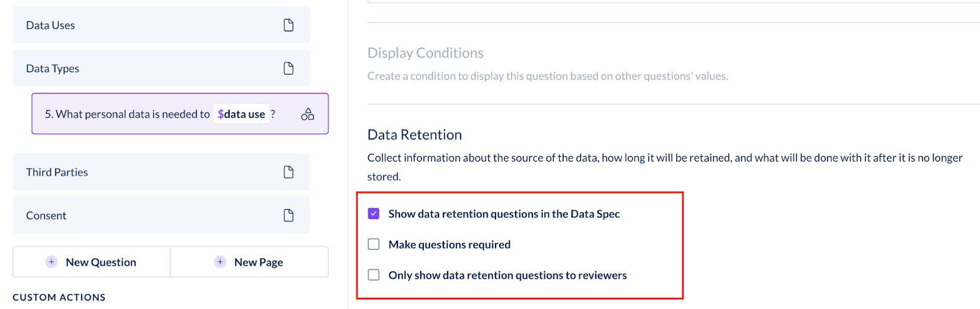Select question 5 about personal data

(x=180, y=114)
